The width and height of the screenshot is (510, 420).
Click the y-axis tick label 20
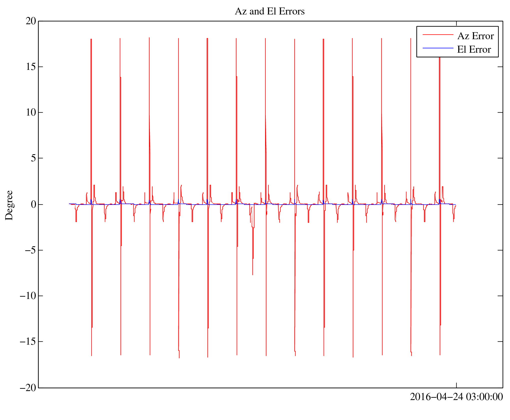(x=31, y=21)
